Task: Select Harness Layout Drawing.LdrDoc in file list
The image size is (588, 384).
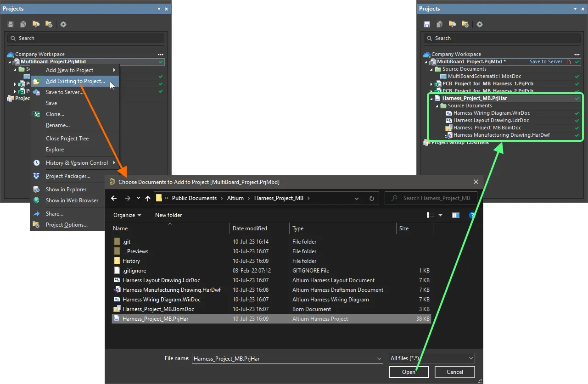Action: (x=161, y=280)
